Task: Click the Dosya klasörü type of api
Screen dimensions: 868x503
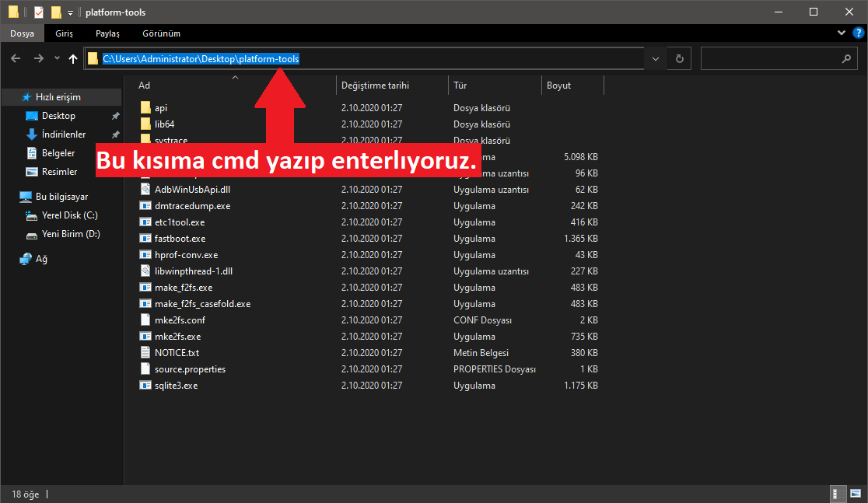Action: coord(481,108)
